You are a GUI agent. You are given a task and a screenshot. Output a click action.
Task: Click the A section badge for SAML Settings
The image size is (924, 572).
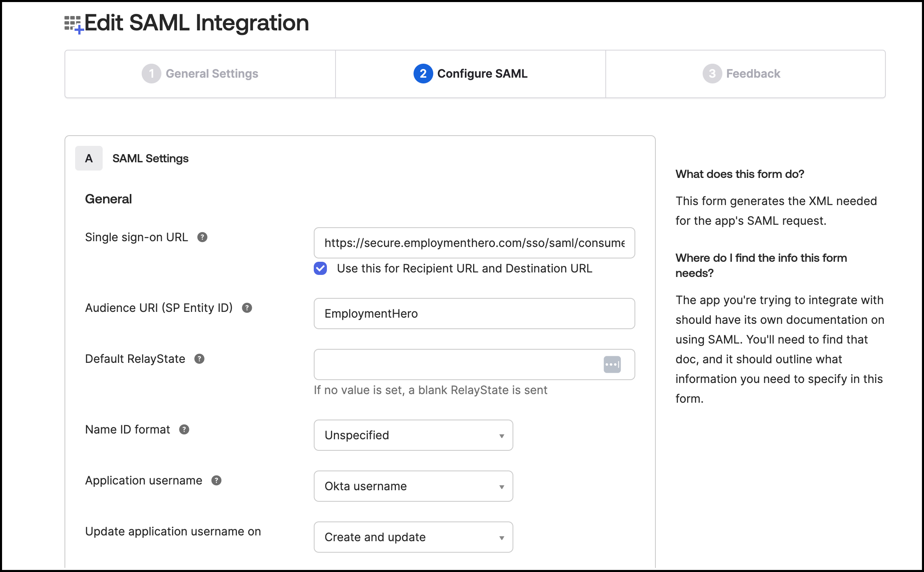[x=89, y=158]
